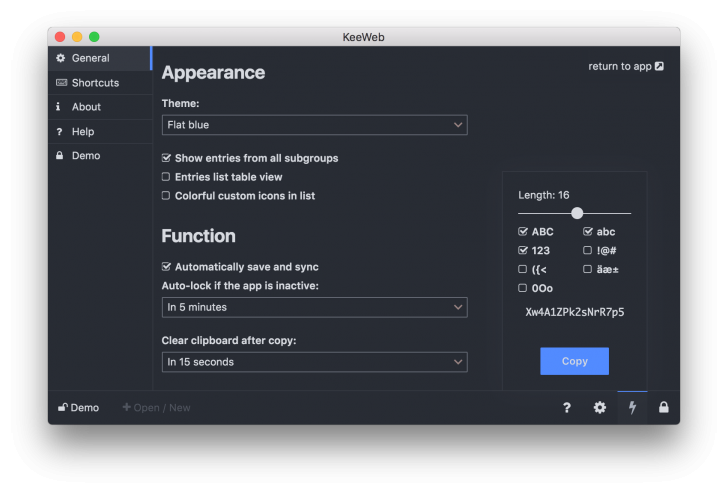728x493 pixels.
Task: Click the gear icon beside General
Action: point(60,58)
